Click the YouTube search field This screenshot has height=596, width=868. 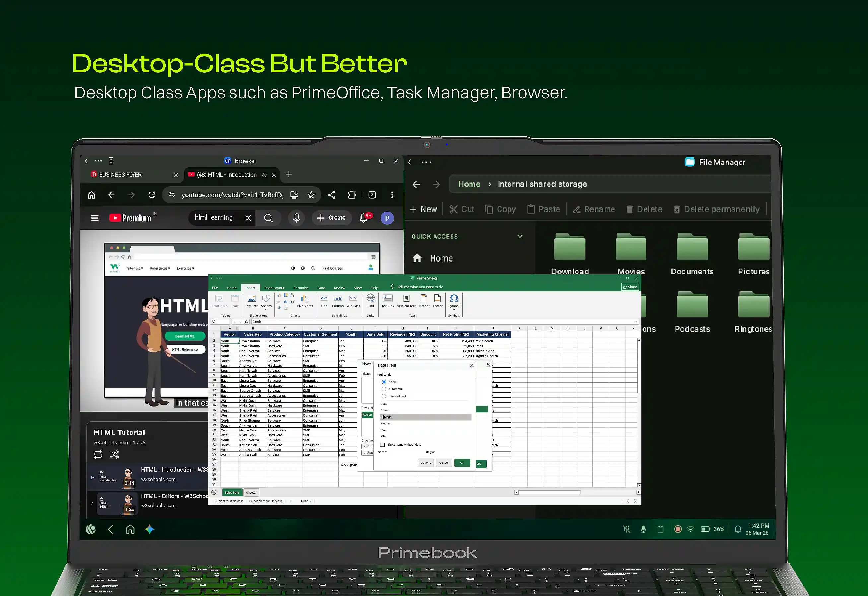tap(217, 218)
